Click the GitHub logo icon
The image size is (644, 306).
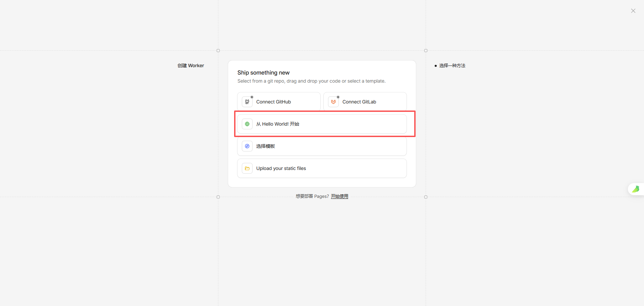[247, 102]
